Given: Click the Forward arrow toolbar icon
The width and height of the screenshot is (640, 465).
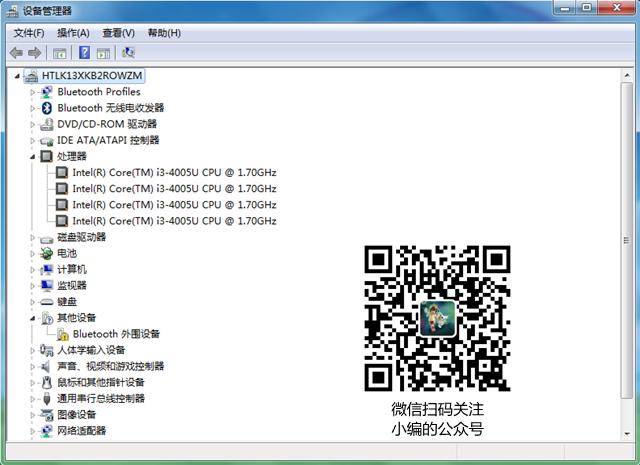Looking at the screenshot, I should (x=35, y=53).
